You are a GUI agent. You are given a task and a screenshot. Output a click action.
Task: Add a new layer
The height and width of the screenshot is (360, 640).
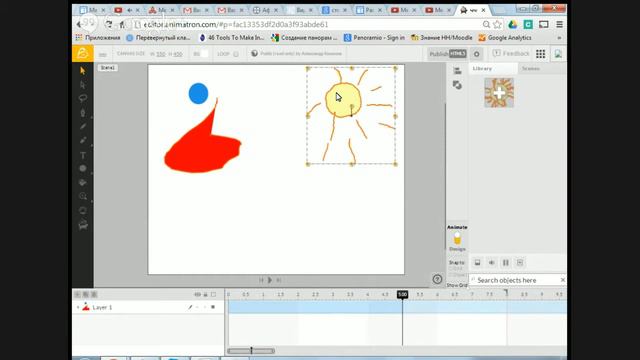(77, 294)
